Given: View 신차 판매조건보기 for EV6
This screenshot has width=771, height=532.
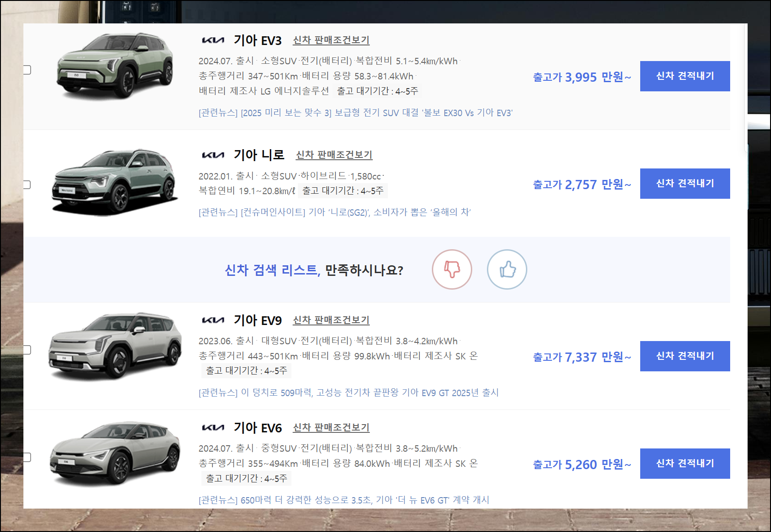Looking at the screenshot, I should pyautogui.click(x=331, y=428).
